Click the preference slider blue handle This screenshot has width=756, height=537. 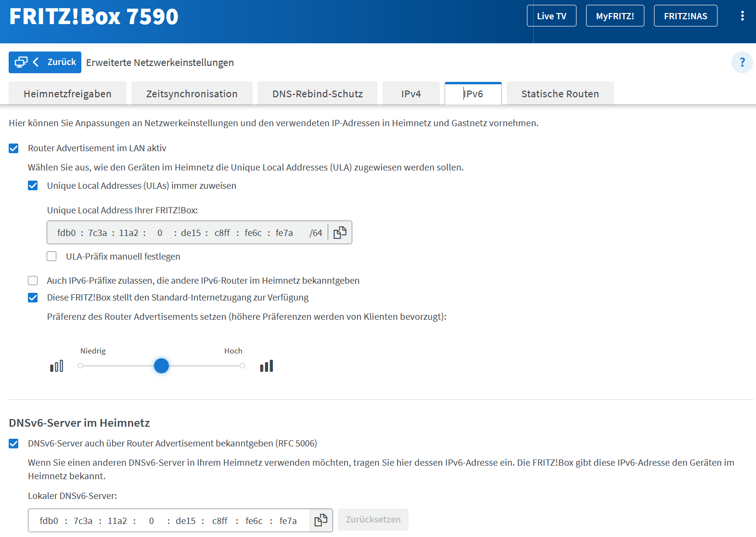[161, 366]
